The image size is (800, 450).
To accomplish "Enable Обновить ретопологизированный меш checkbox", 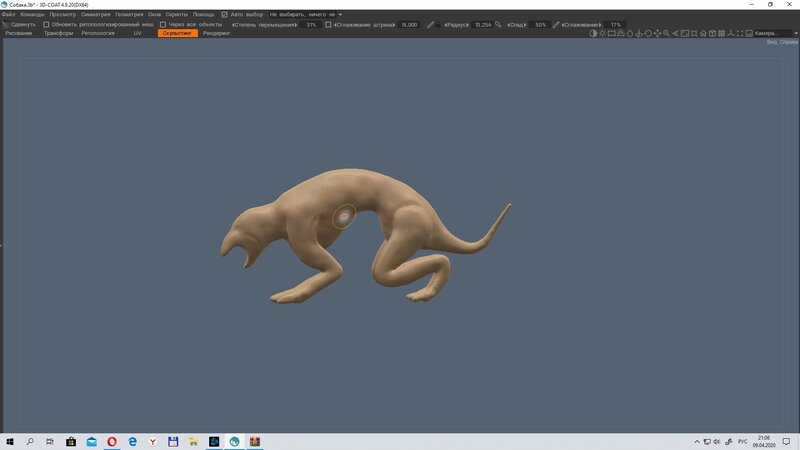I will pyautogui.click(x=46, y=24).
